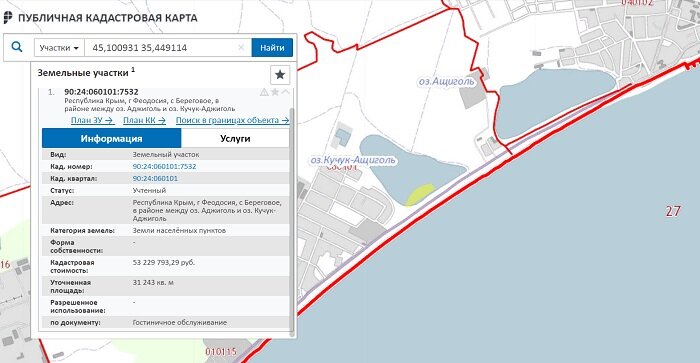
Task: Open the Участки search type dropdown
Action: click(x=59, y=48)
